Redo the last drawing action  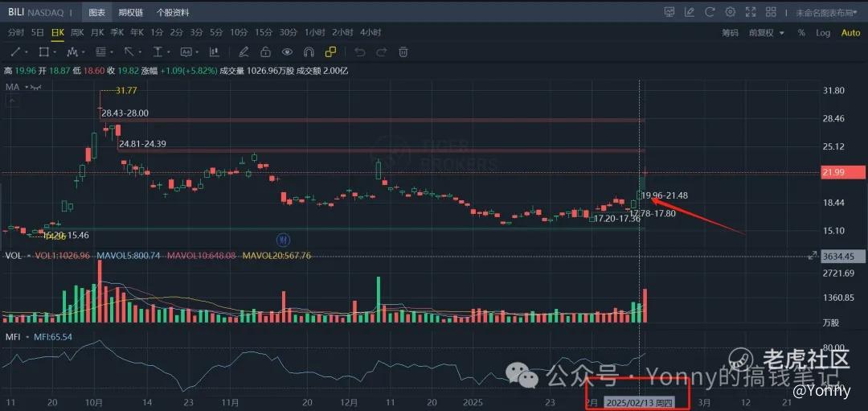[x=382, y=52]
